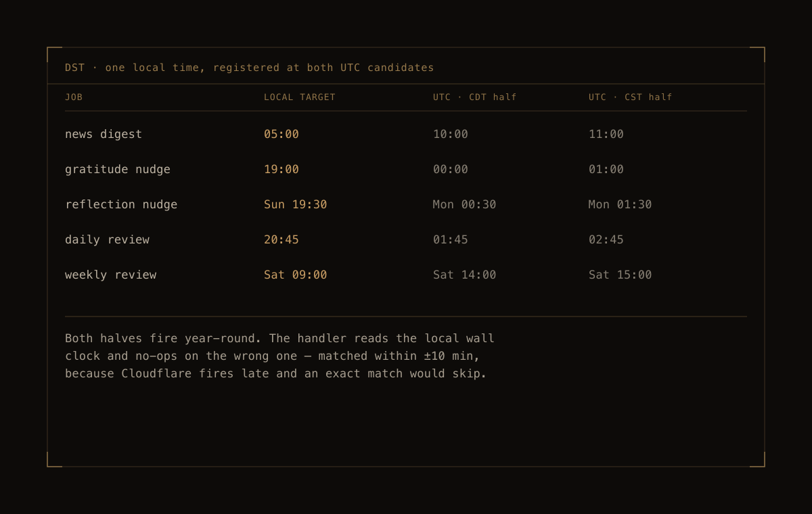This screenshot has height=514, width=812.
Task: Click the 10:00 CDT UTC value
Action: tap(451, 134)
